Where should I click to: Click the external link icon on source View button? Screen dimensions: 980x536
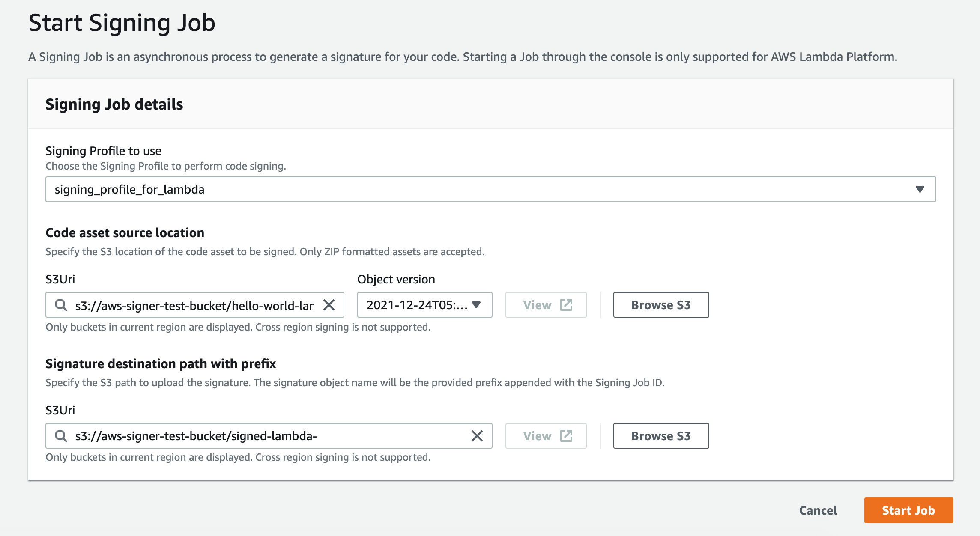click(566, 304)
